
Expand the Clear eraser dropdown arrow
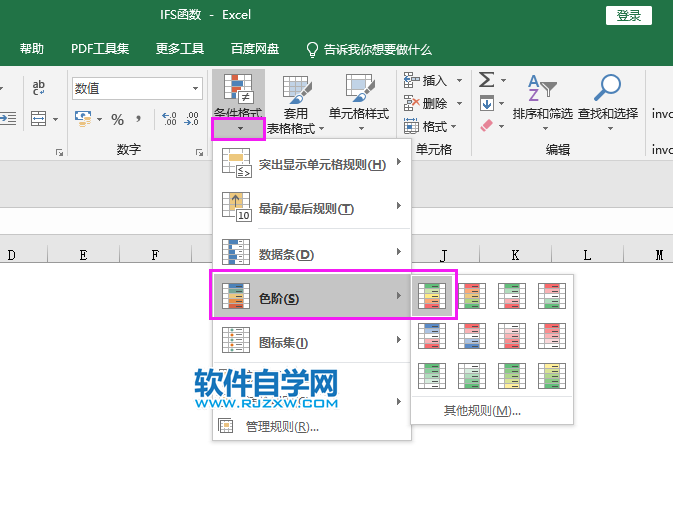pos(501,126)
